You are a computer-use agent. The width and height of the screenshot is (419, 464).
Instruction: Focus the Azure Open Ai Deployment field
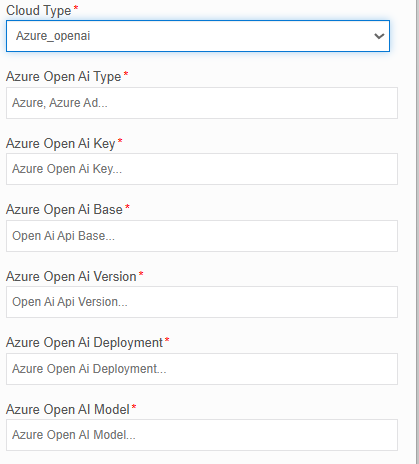coord(202,369)
